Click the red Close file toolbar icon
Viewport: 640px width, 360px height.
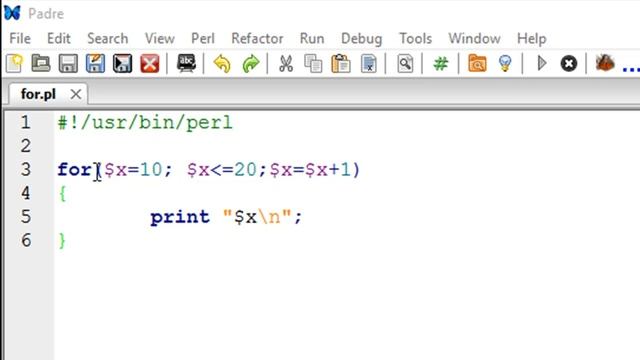(150, 64)
